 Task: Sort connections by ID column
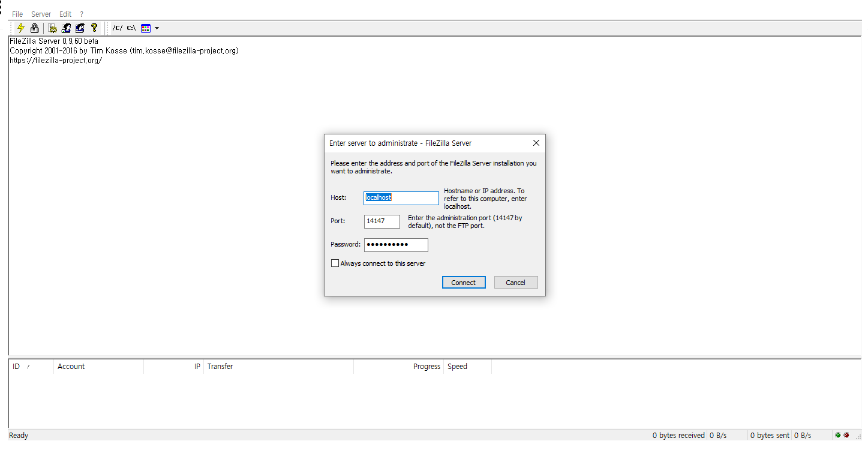(x=31, y=367)
